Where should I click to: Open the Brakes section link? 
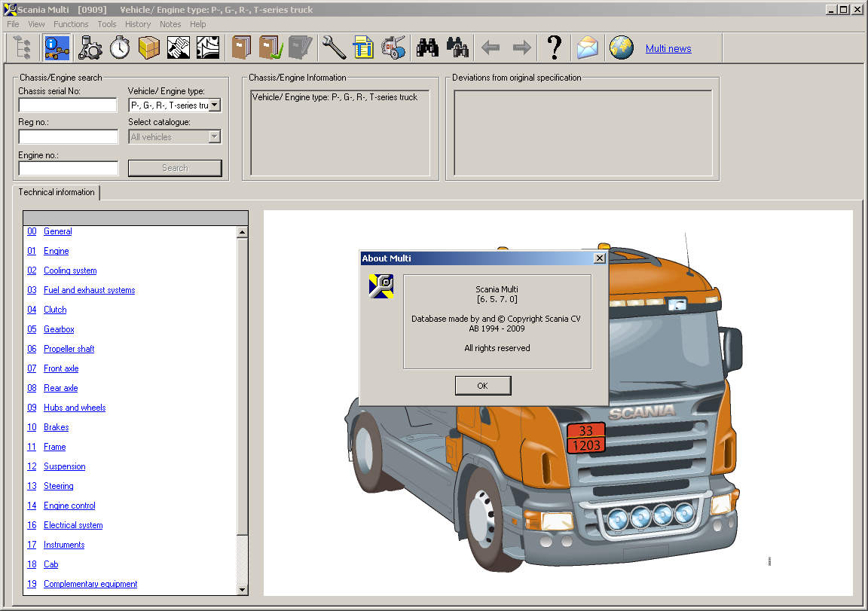tap(56, 427)
